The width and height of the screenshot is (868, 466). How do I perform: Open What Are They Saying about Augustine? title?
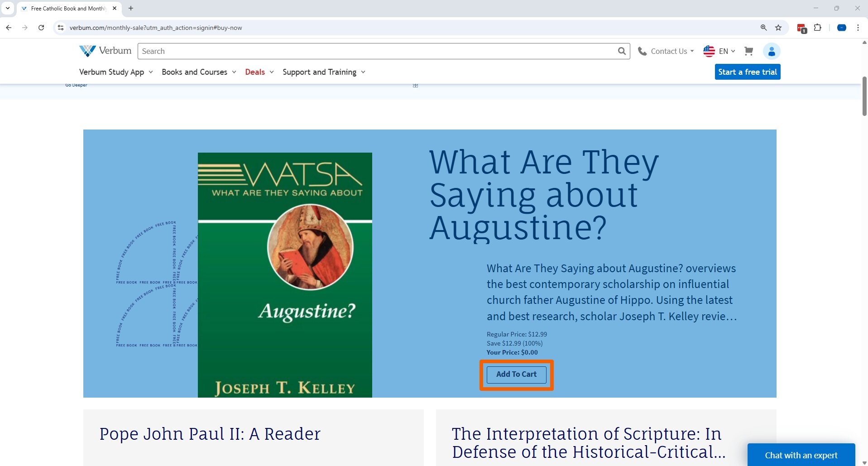543,195
